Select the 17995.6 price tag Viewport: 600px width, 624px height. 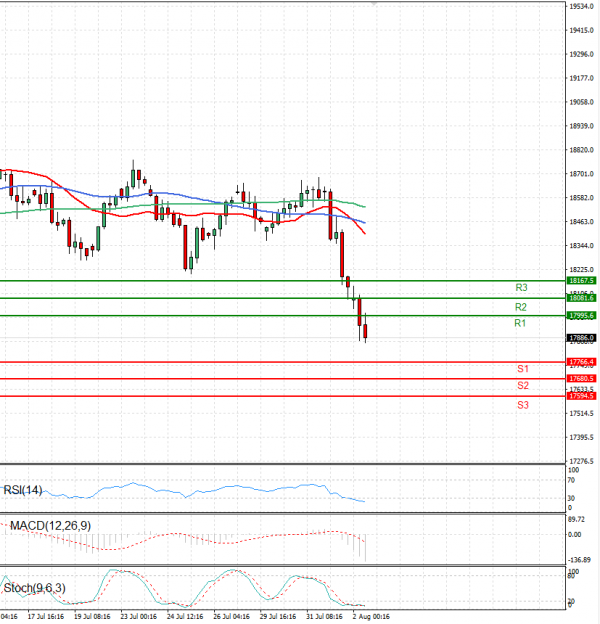tap(581, 316)
